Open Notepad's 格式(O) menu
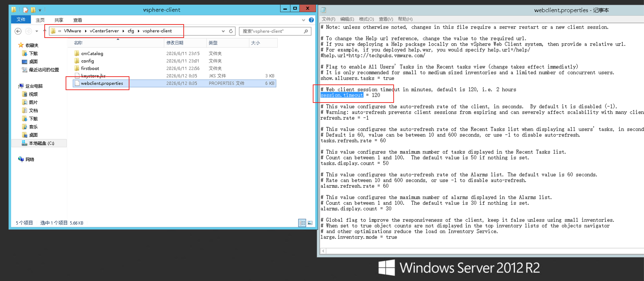This screenshot has height=281, width=644. (x=366, y=19)
